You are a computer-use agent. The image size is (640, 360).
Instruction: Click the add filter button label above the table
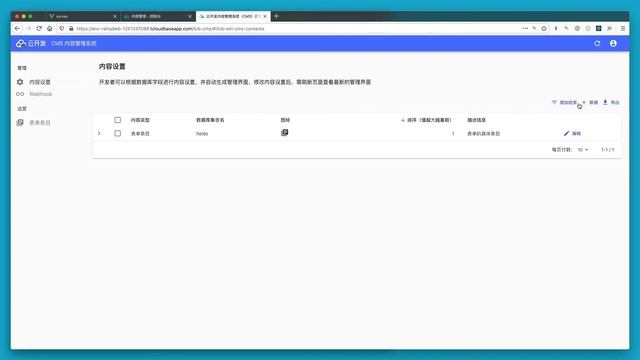point(568,102)
